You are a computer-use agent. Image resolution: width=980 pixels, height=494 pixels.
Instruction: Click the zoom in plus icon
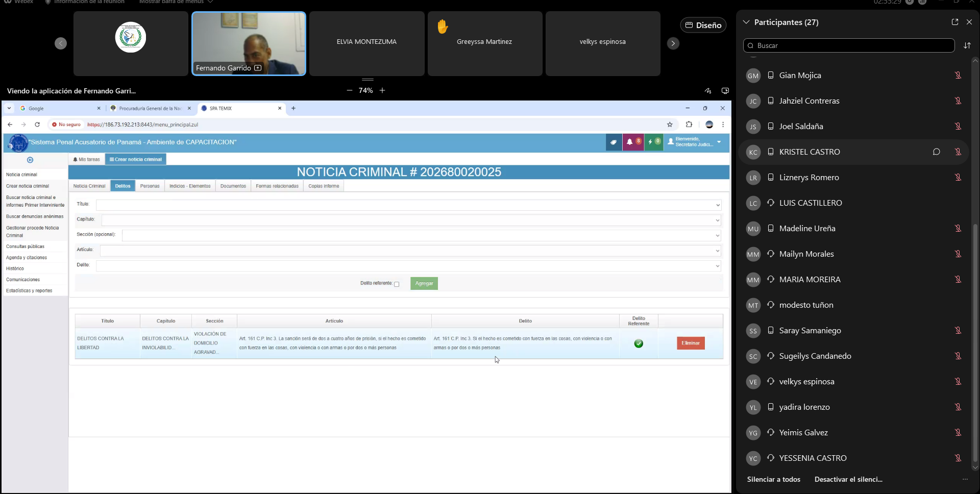click(x=382, y=90)
